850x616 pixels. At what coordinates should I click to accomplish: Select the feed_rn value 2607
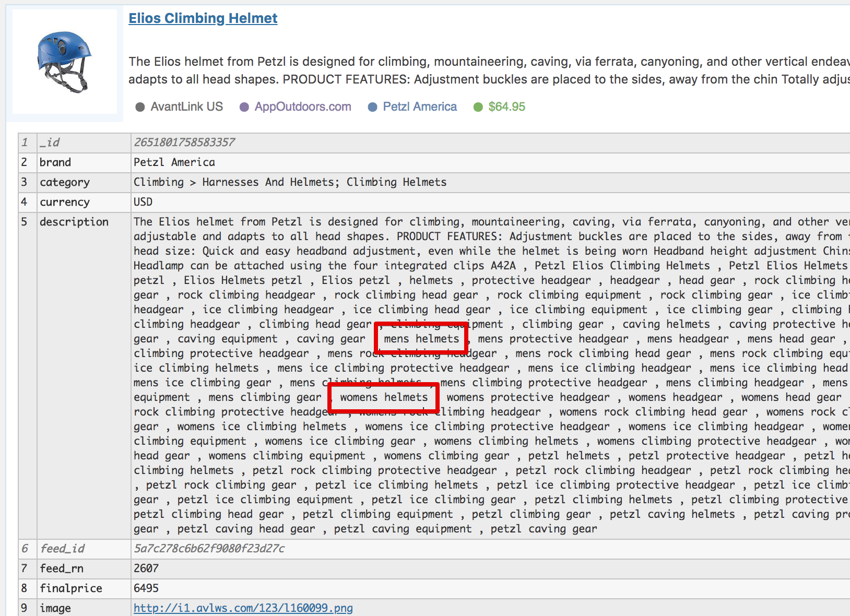click(x=146, y=568)
